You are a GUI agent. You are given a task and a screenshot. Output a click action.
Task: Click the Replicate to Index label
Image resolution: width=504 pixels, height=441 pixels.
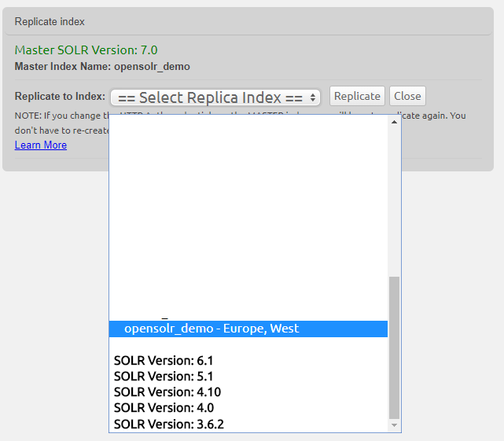point(60,96)
